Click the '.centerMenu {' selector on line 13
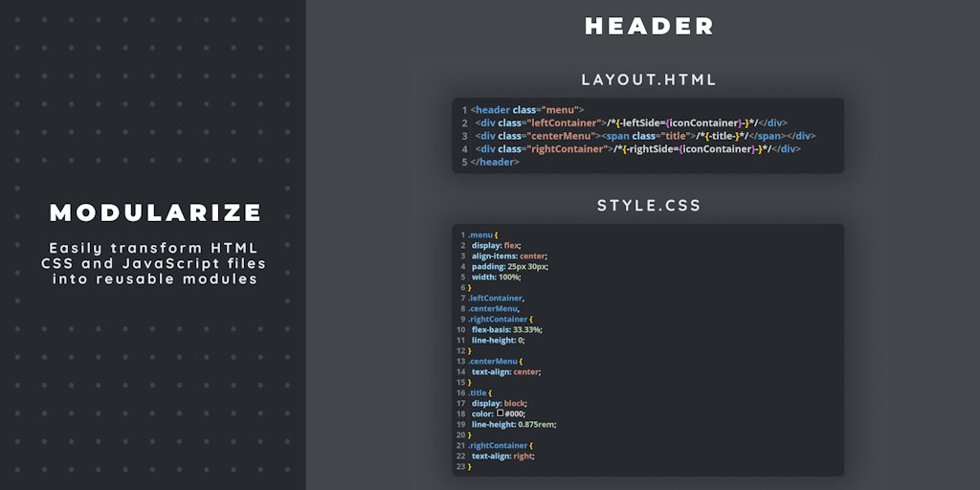Viewport: 980px width, 490px height. click(x=495, y=361)
